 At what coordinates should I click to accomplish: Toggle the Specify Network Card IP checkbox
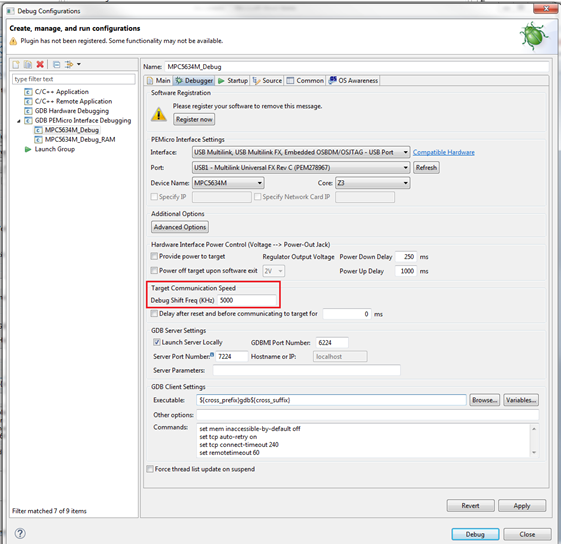[x=258, y=197]
